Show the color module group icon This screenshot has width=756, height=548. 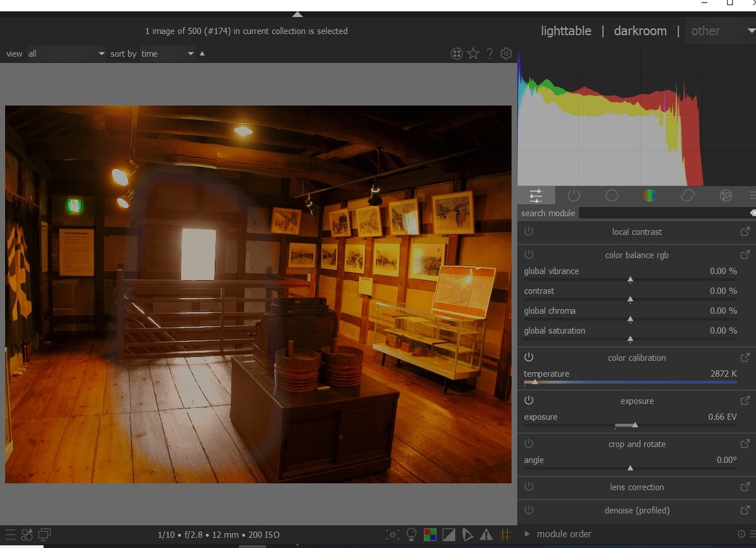pos(650,195)
